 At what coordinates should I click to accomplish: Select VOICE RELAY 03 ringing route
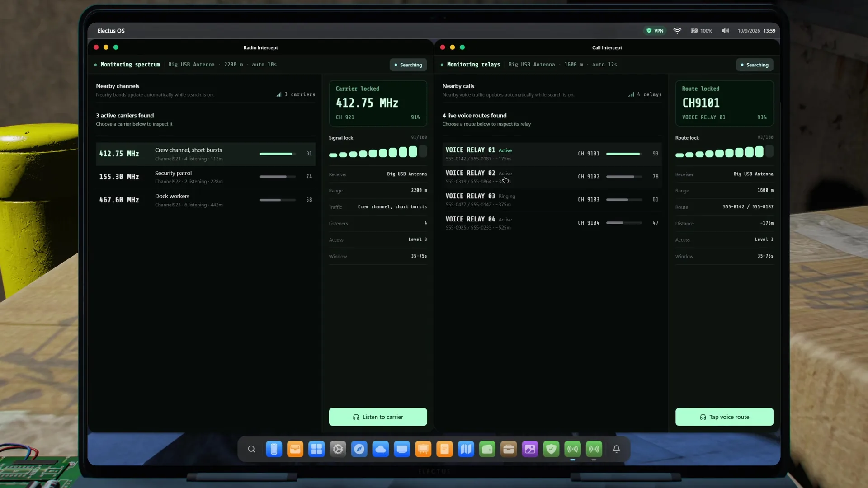(x=552, y=200)
